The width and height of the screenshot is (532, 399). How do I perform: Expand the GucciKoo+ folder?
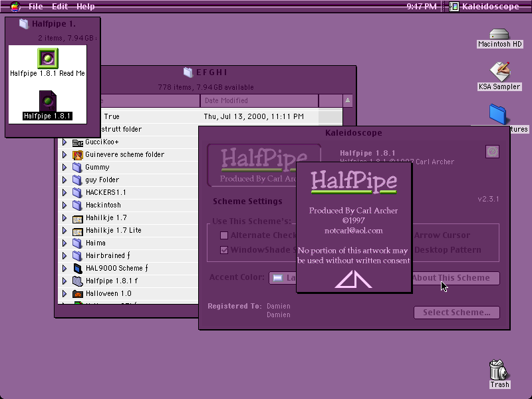pyautogui.click(x=65, y=142)
